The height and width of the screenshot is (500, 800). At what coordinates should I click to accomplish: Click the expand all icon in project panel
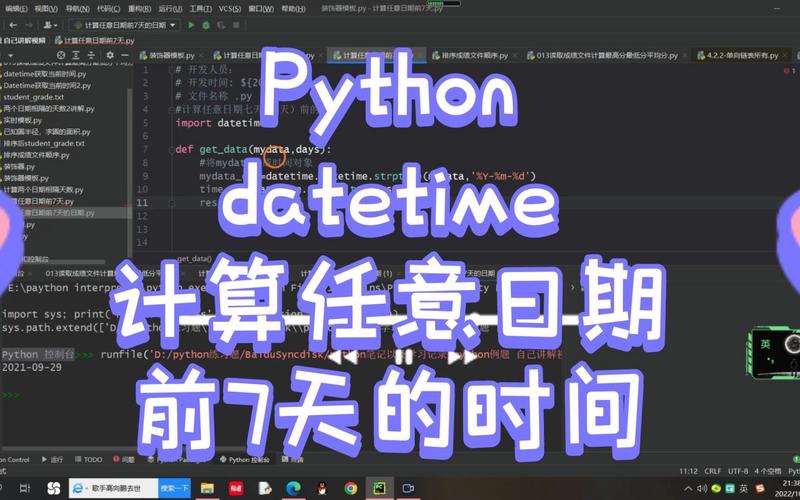coord(76,55)
